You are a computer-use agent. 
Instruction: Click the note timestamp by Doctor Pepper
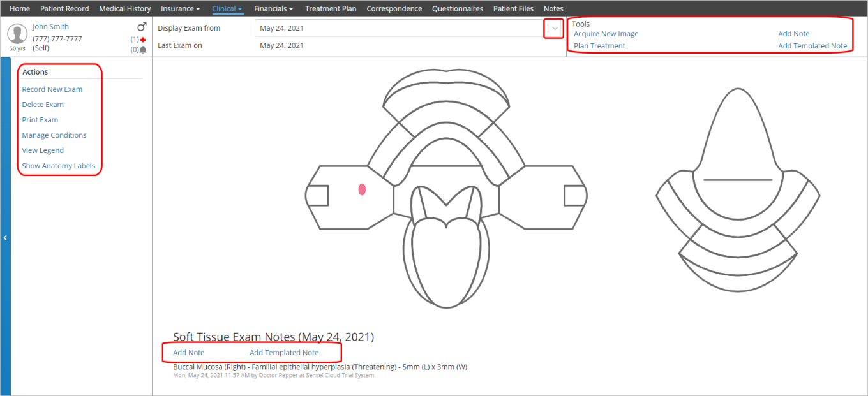[x=273, y=375]
